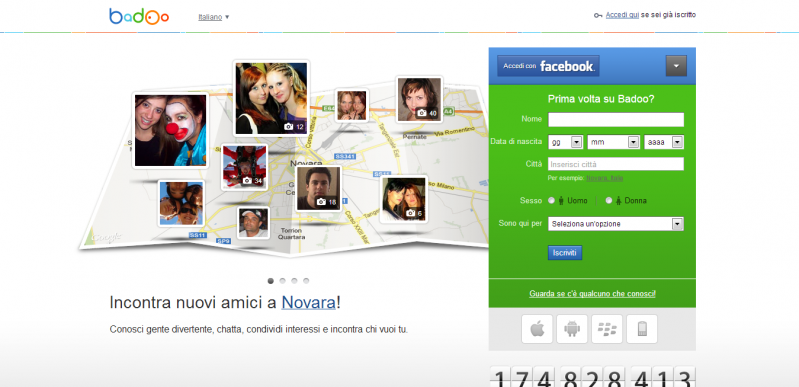
Task: Open the Italiano language menu
Action: coord(214,17)
